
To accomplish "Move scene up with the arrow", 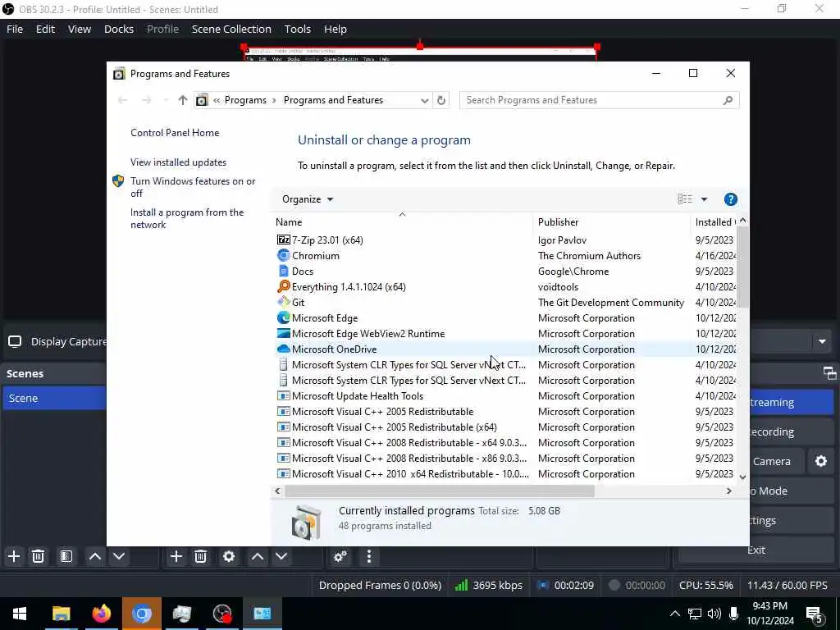I will point(95,557).
